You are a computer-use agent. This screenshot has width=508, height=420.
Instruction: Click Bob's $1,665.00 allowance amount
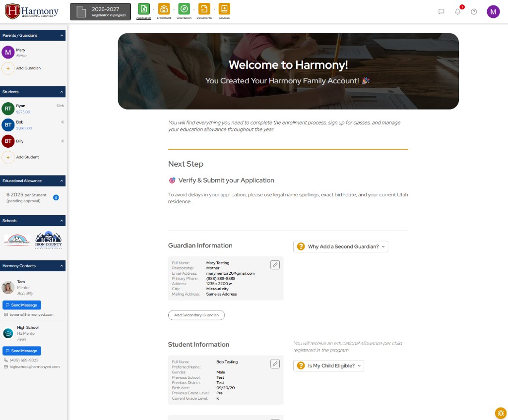tap(24, 128)
